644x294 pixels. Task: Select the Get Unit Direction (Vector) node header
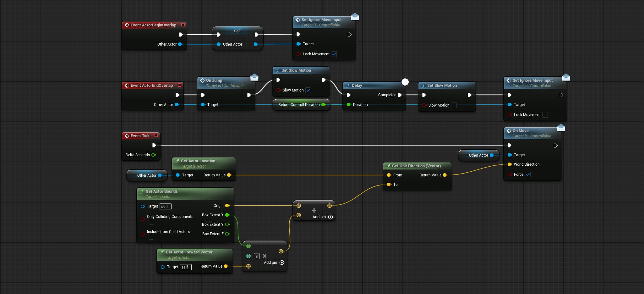(416, 166)
